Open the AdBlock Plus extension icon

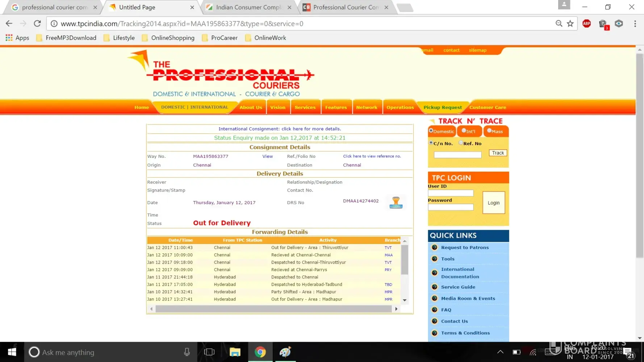586,24
